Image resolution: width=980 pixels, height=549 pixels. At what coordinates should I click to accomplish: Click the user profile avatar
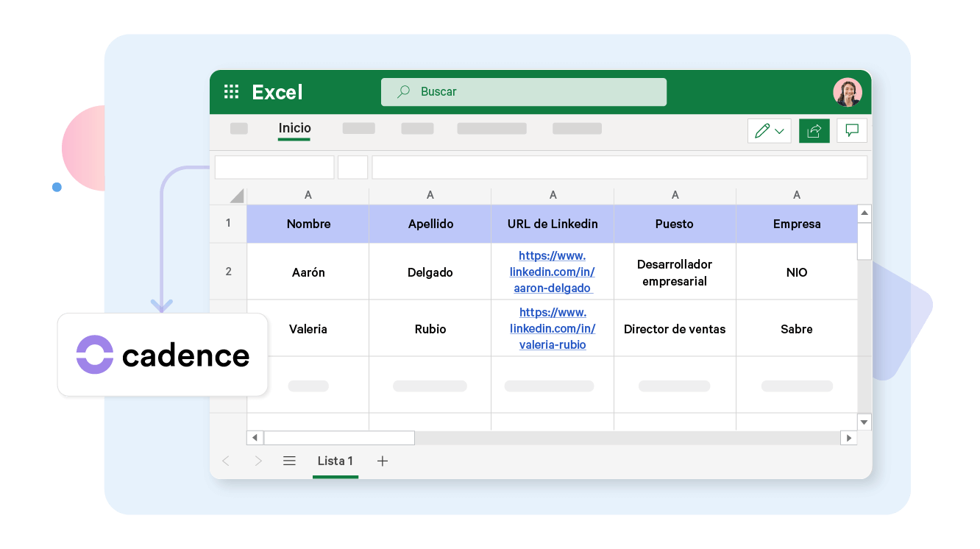[848, 91]
